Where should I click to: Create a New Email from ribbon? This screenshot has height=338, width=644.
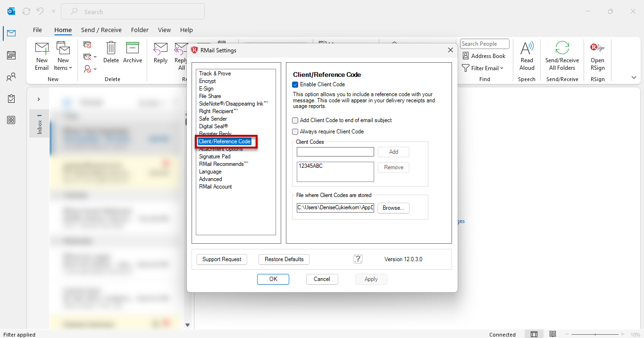[42, 56]
